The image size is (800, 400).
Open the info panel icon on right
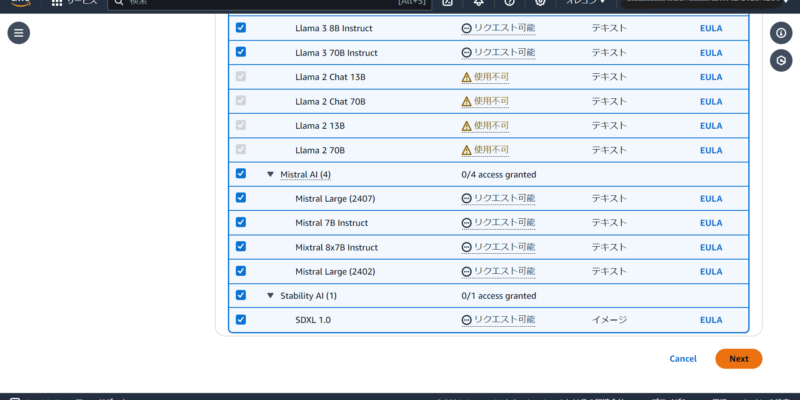[781, 33]
